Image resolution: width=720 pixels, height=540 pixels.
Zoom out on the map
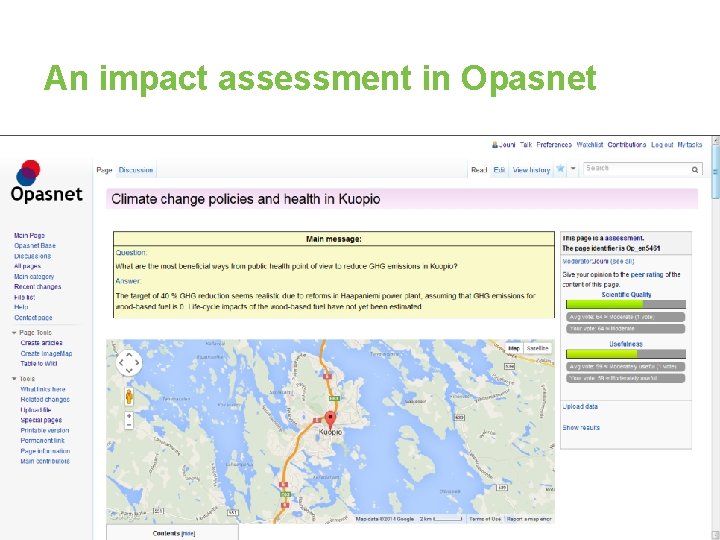[x=129, y=425]
